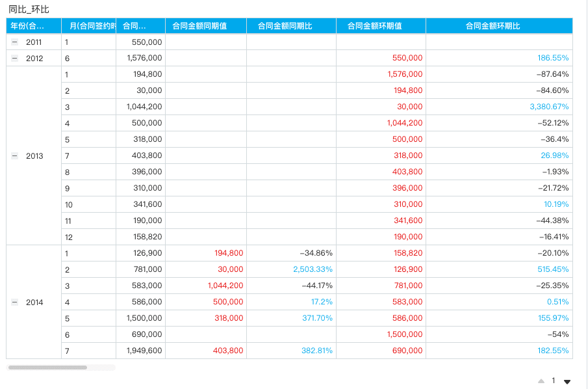Select the 2014 year label

(34, 302)
